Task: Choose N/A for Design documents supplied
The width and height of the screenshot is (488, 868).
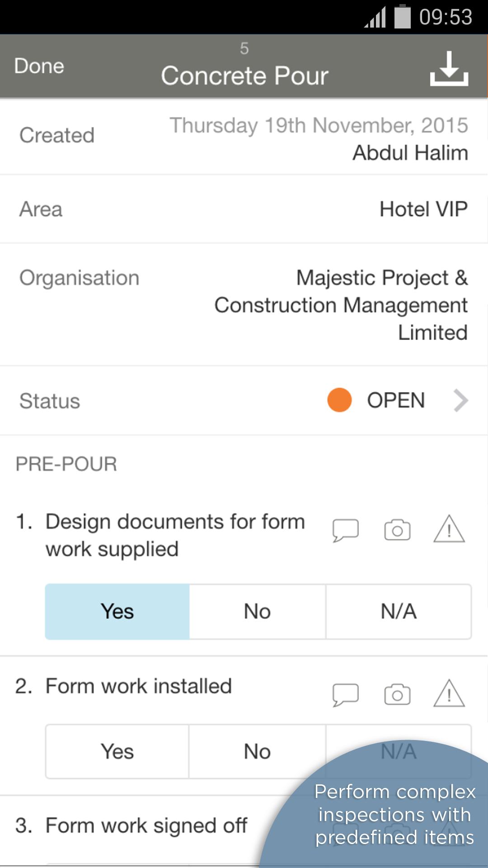Action: [398, 612]
